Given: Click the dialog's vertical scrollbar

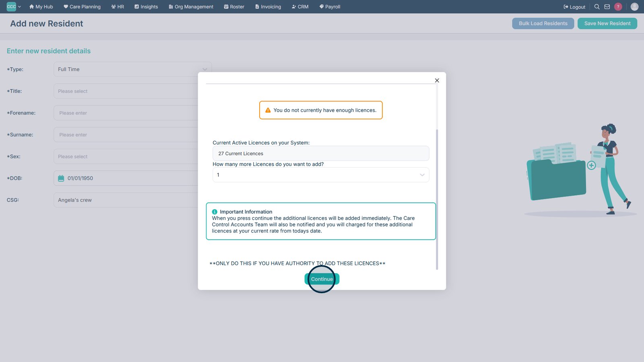Looking at the screenshot, I should click(437, 200).
